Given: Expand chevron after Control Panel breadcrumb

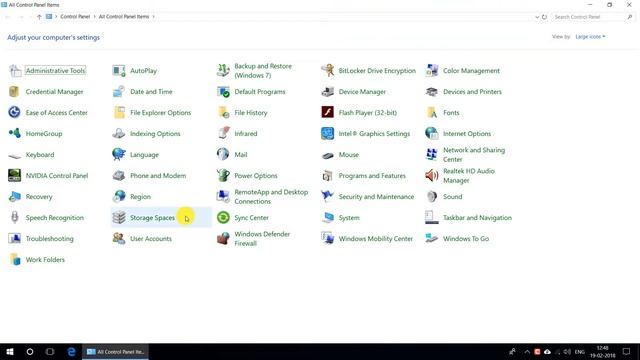Looking at the screenshot, I should pos(94,17).
